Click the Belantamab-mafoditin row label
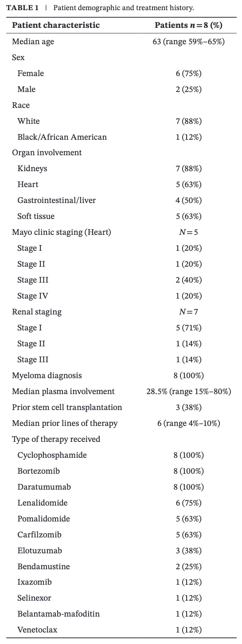 point(59,614)
